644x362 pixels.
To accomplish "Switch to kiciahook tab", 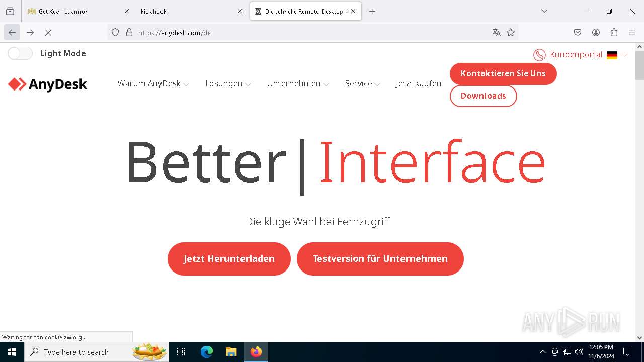I will [191, 11].
